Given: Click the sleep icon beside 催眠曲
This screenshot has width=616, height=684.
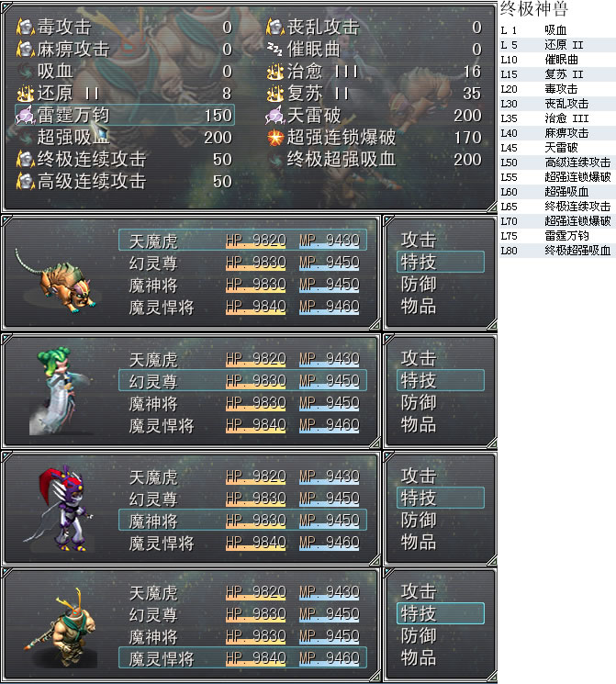Looking at the screenshot, I should tap(274, 49).
